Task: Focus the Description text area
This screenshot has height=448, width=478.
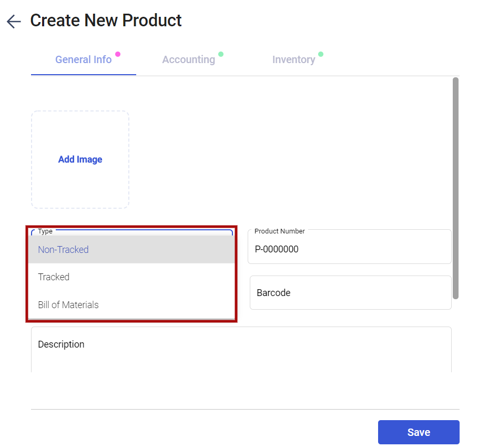Action: (241, 350)
